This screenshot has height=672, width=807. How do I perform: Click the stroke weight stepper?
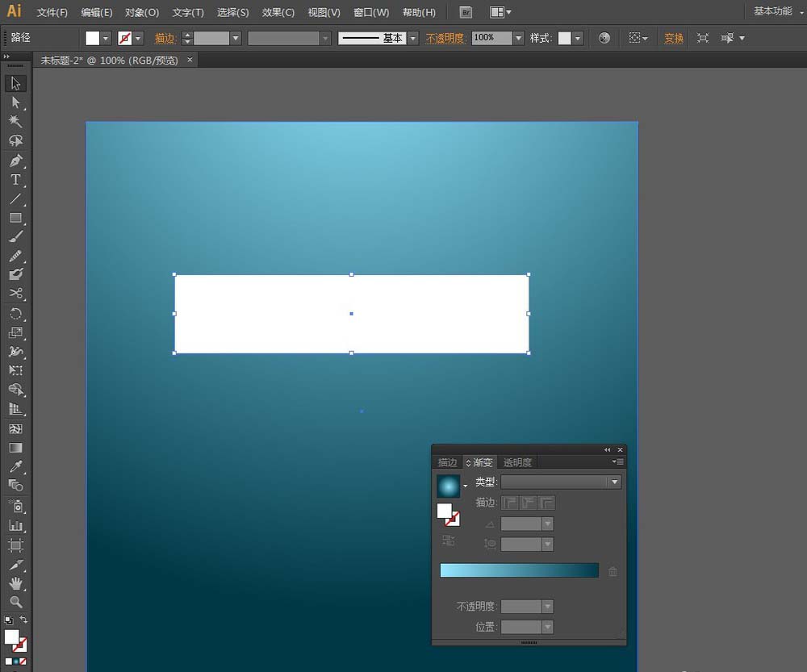click(x=187, y=38)
